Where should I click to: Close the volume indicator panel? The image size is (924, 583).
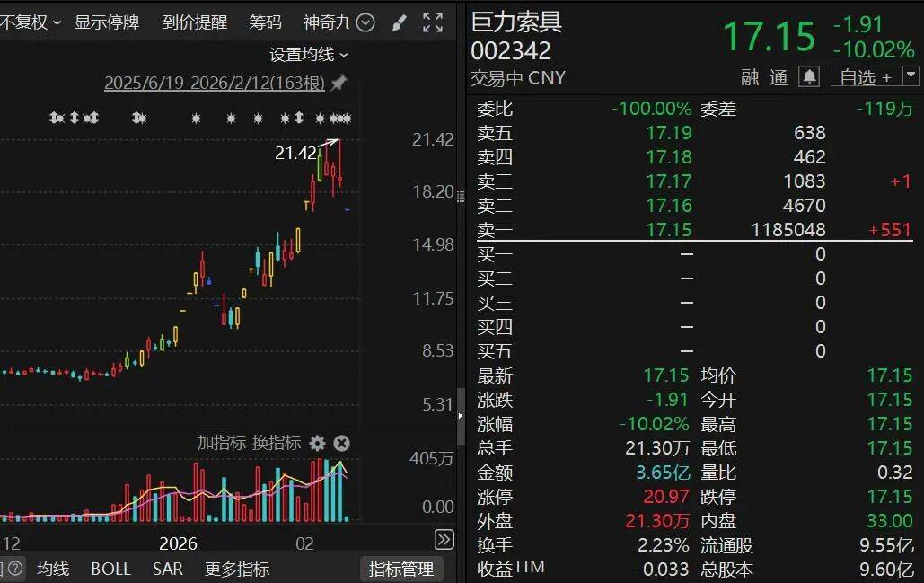341,443
